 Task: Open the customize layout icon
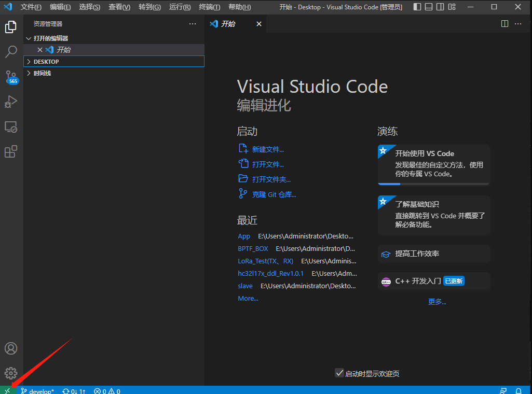tap(452, 7)
